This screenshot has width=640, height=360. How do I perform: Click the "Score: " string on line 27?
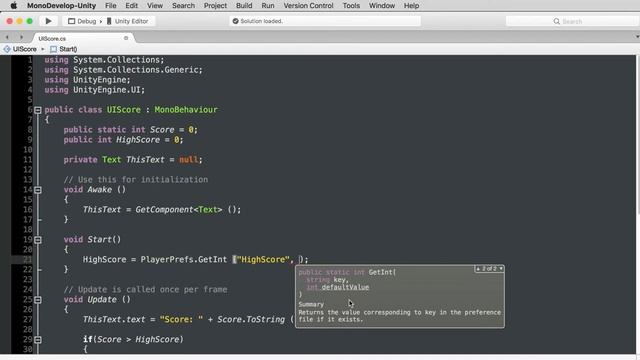(181, 320)
